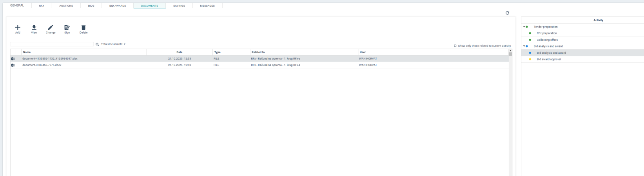Collapse the Bid analysis and award parent node
Image resolution: width=644 pixels, height=176 pixels.
tap(524, 46)
